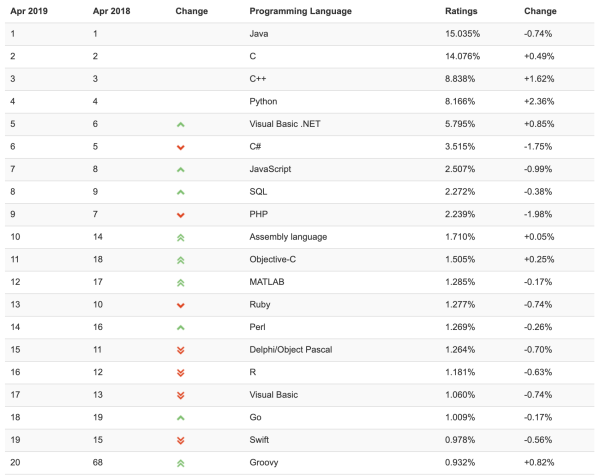Select the Java language name
The image size is (600, 476).
pos(259,34)
